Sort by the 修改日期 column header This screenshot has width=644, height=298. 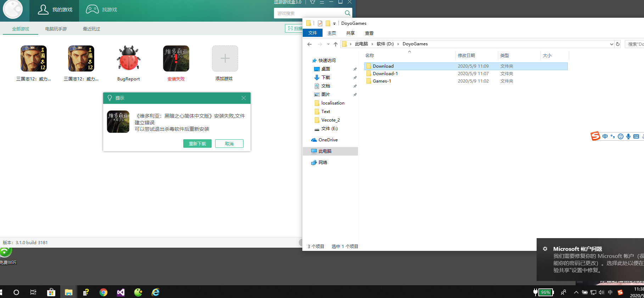click(x=477, y=56)
